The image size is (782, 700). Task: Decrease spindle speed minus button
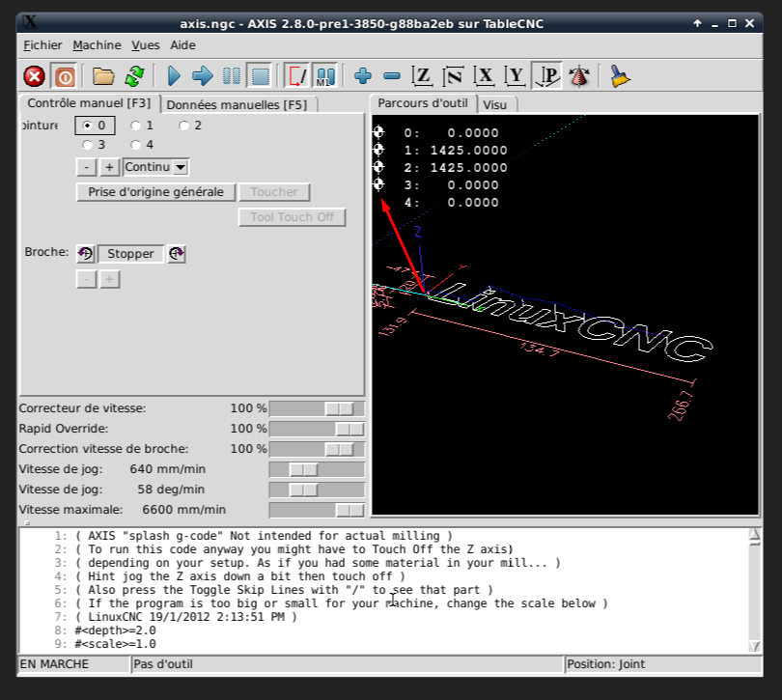pos(86,279)
